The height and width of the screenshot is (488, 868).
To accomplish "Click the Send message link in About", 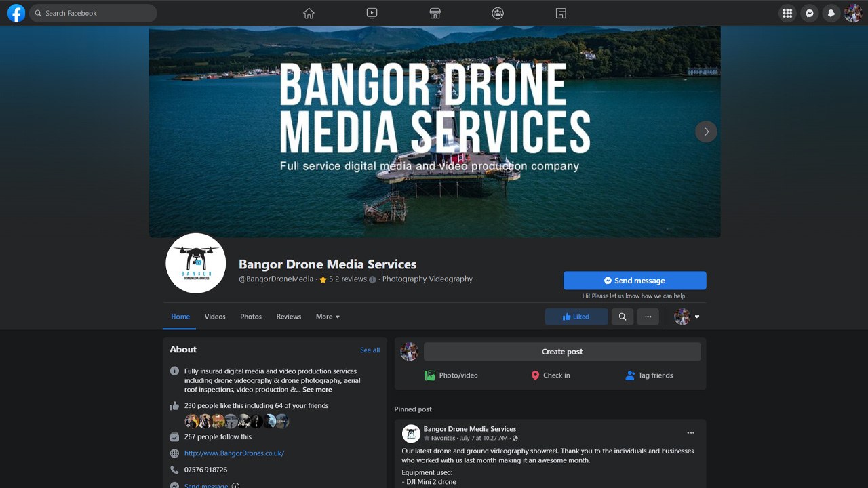I will 206,485.
